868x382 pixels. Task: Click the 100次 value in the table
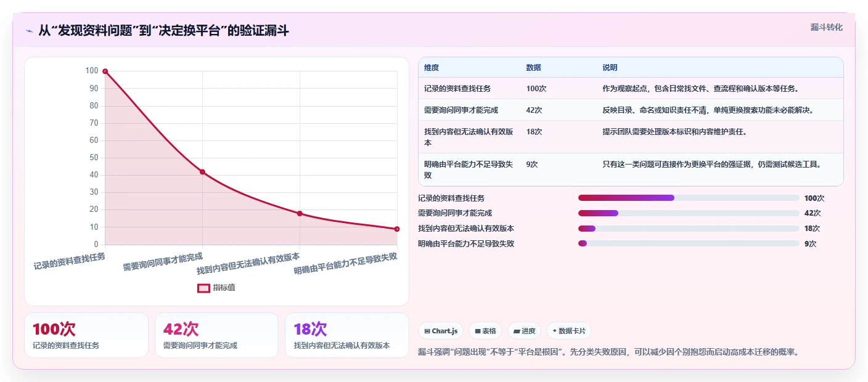[536, 89]
